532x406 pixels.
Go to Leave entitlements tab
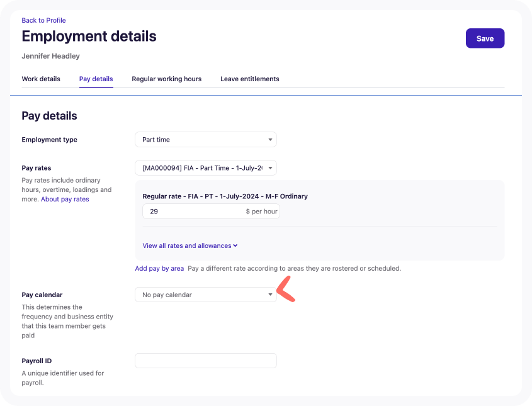point(250,79)
